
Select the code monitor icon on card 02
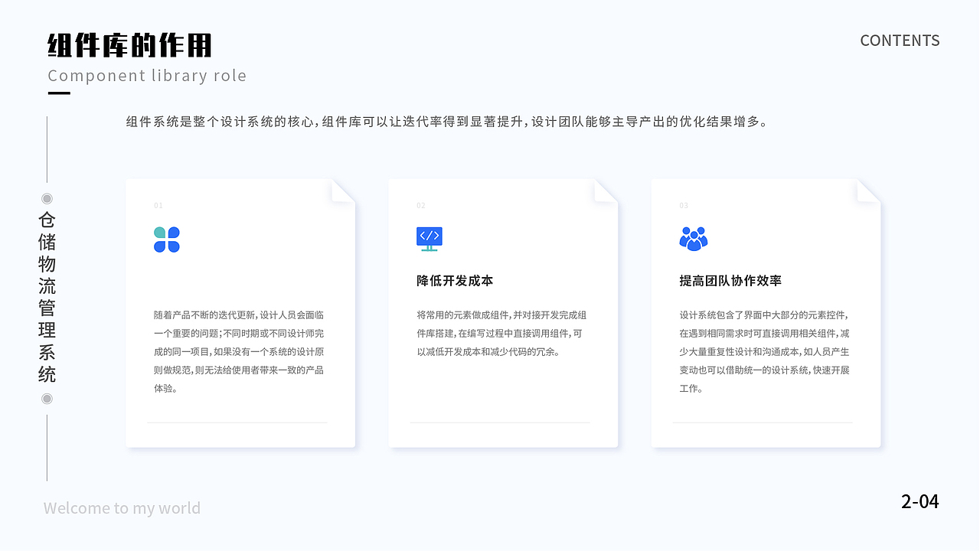(x=430, y=238)
